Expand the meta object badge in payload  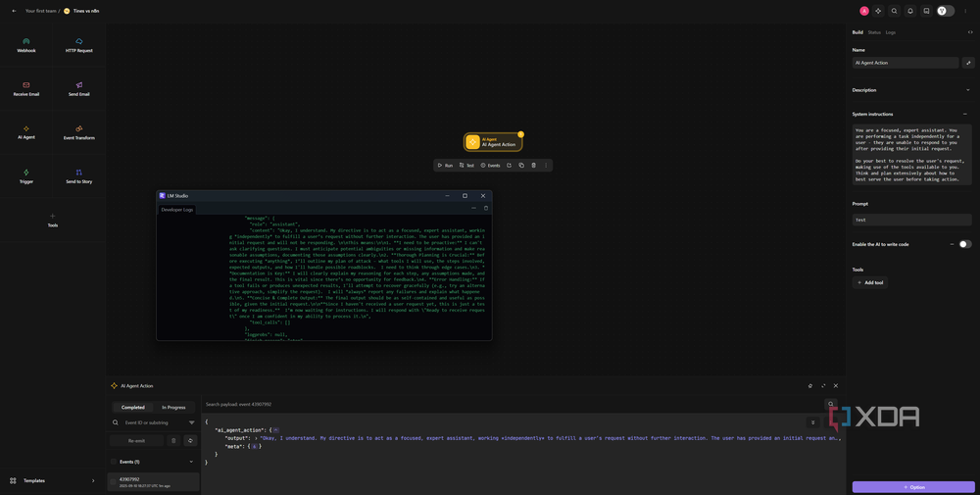click(255, 446)
